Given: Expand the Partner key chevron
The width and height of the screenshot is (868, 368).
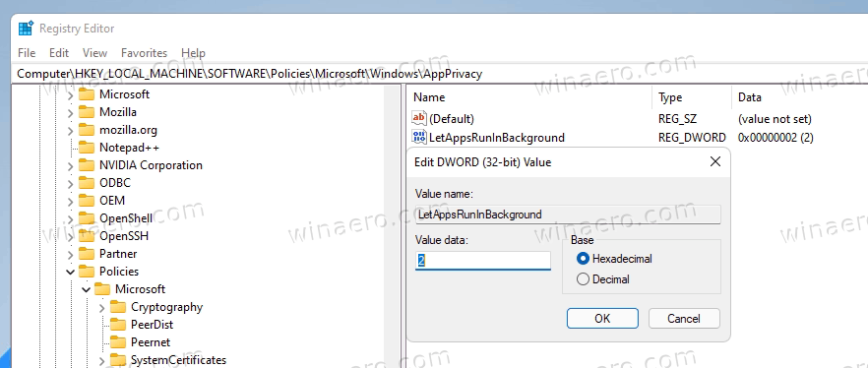Looking at the screenshot, I should coord(70,255).
